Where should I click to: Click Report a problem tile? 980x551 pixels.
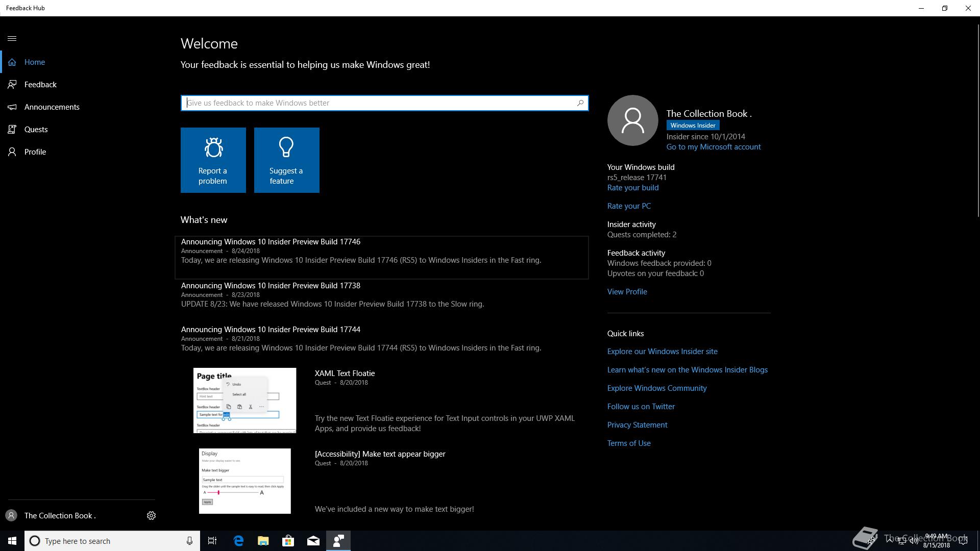pos(213,160)
